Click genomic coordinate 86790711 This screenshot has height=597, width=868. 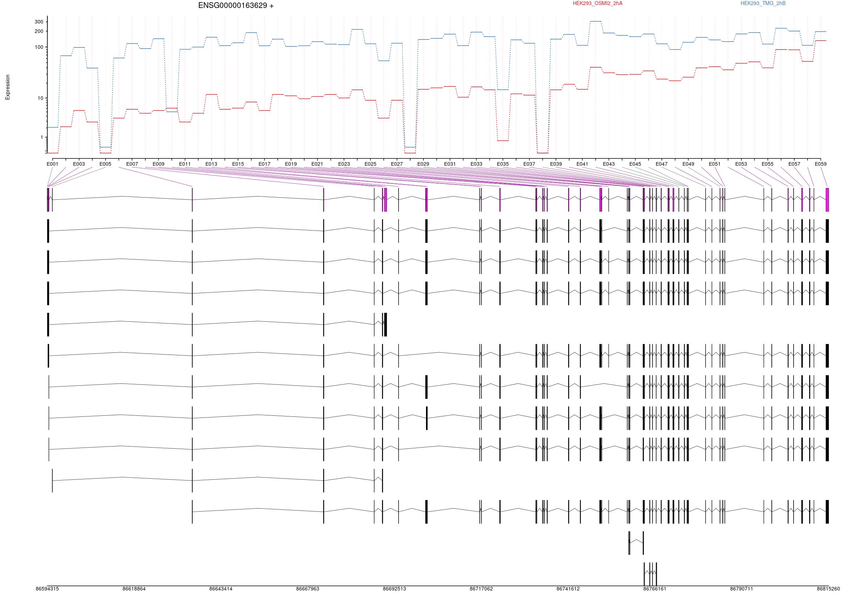pyautogui.click(x=742, y=589)
